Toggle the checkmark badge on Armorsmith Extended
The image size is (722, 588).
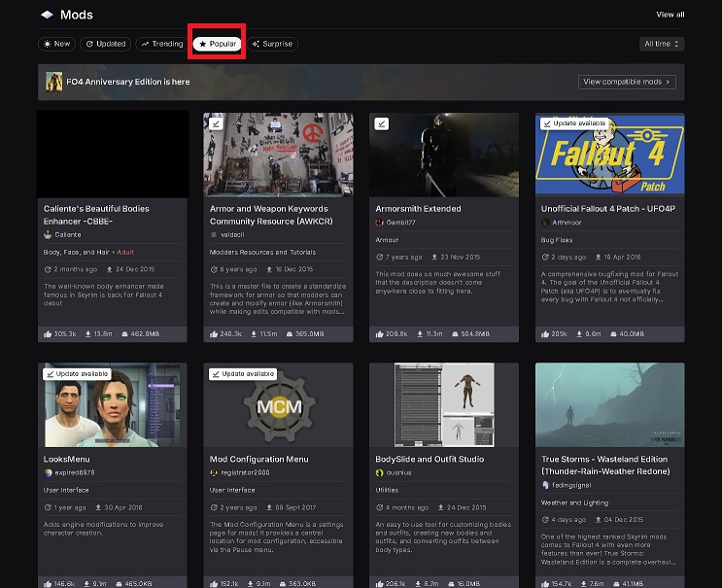point(382,123)
